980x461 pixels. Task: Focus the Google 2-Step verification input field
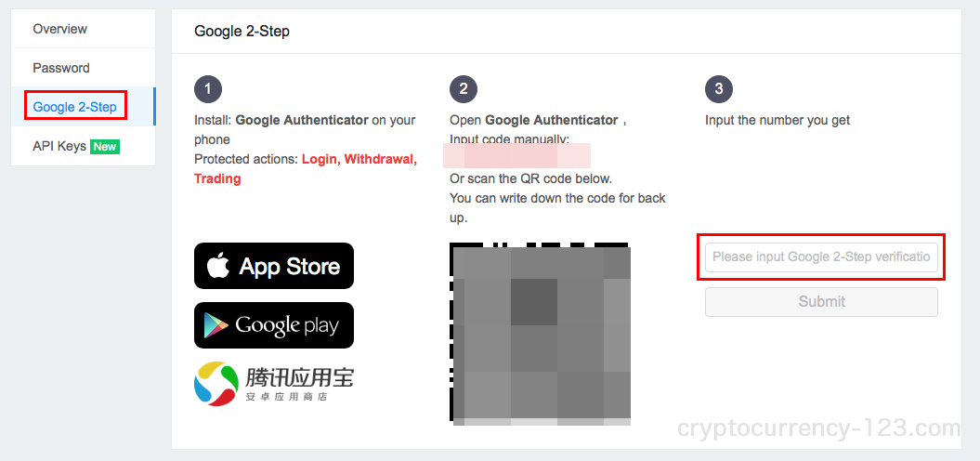(821, 257)
